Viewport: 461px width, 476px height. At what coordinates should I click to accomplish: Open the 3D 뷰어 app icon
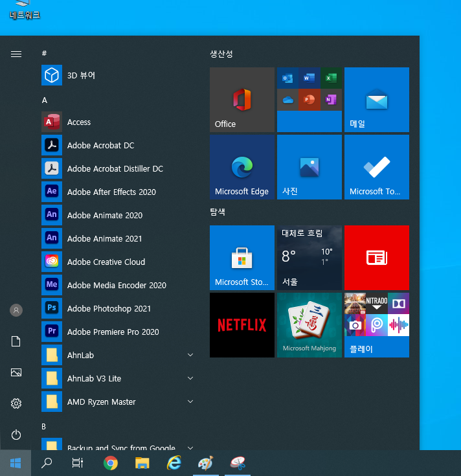point(52,75)
